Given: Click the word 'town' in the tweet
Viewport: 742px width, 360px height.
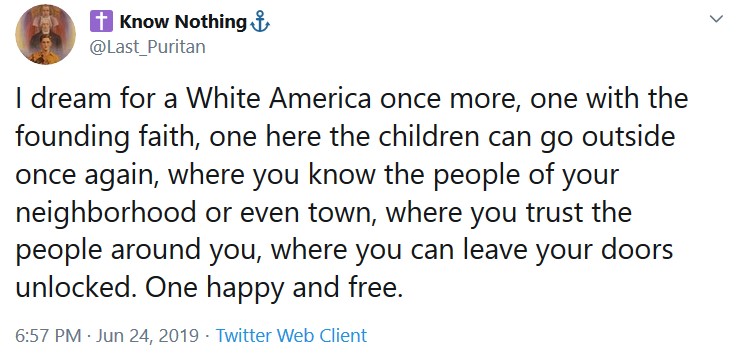Looking at the screenshot, I should coord(338,213).
